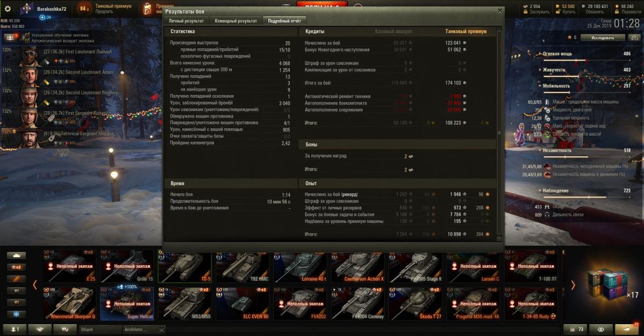The image size is (644, 336).
Task: Select the Škoda T 27 tank
Action: (417, 303)
